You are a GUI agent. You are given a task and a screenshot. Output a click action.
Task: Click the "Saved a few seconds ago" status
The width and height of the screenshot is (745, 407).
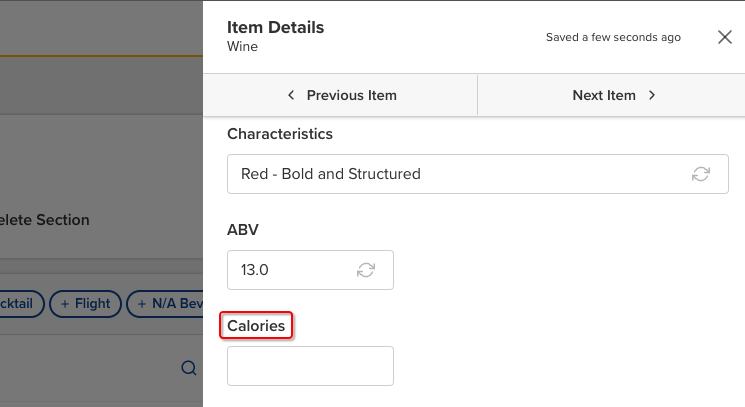(613, 37)
